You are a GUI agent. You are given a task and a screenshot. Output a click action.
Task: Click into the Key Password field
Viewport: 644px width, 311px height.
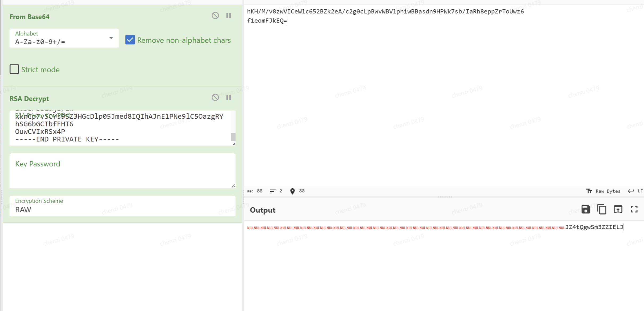[x=123, y=171]
